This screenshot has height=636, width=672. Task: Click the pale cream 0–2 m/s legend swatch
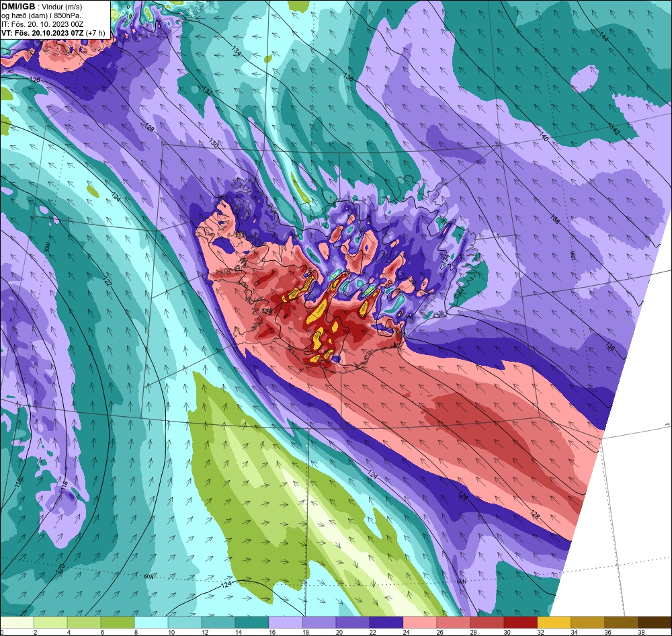click(x=17, y=623)
